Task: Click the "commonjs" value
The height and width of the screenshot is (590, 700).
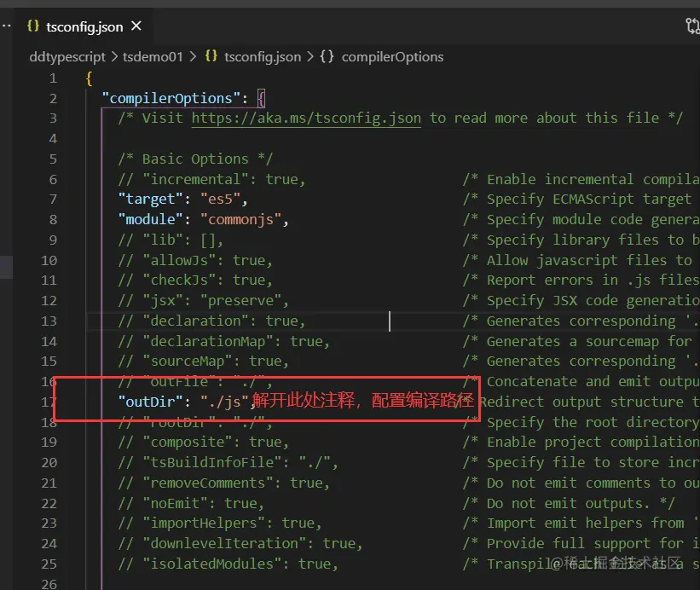Action: (x=240, y=220)
